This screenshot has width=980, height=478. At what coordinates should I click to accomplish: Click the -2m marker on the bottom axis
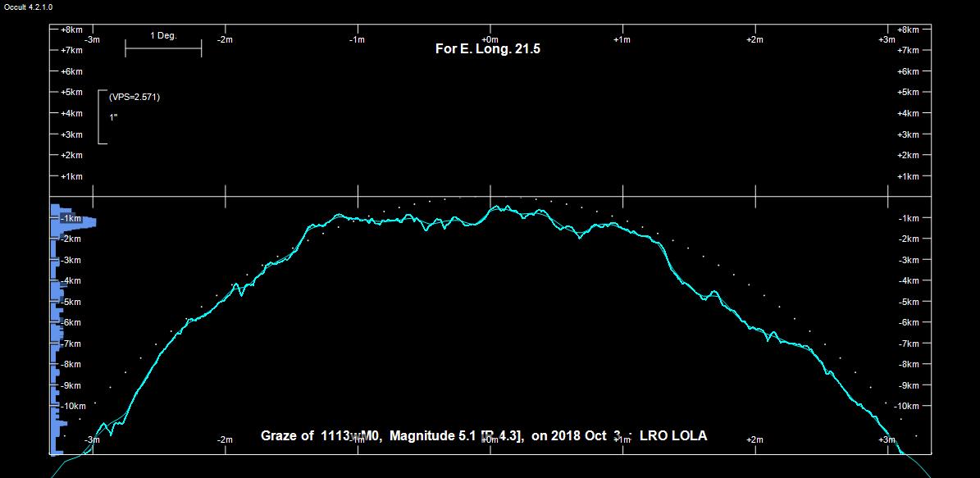225,440
